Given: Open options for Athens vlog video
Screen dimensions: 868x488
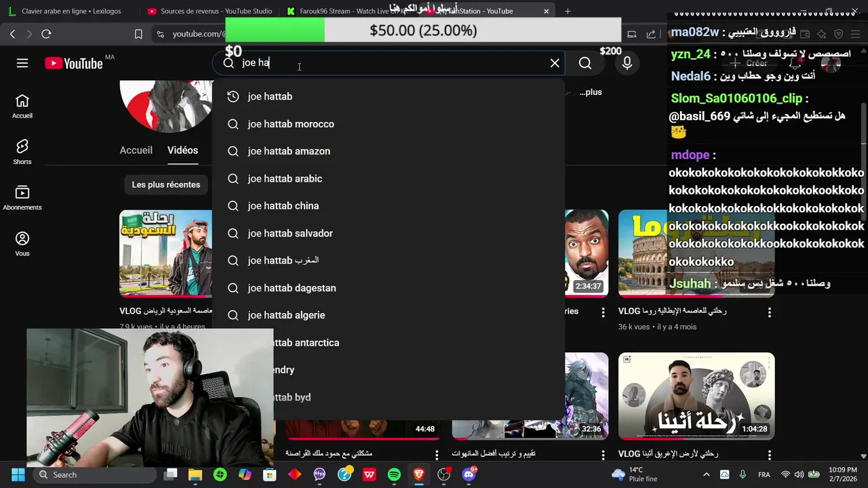Looking at the screenshot, I should pos(769,454).
